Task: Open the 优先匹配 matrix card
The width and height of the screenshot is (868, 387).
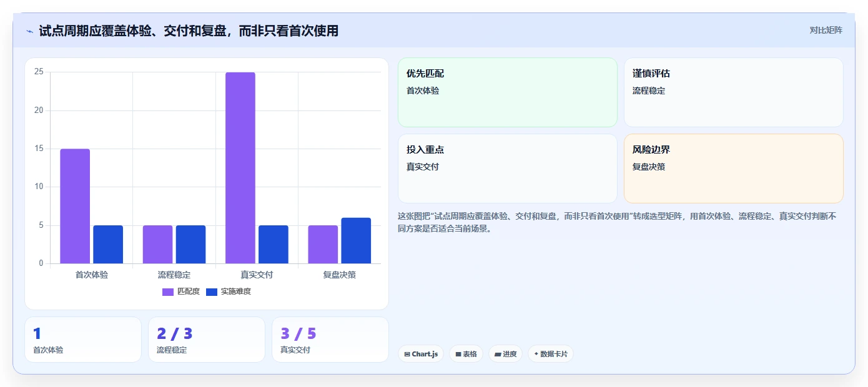Action: [508, 92]
